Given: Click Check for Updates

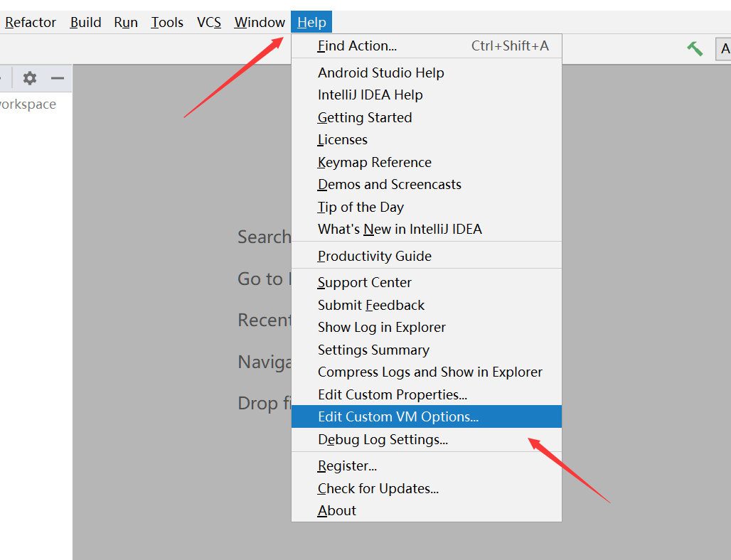Looking at the screenshot, I should coord(378,489).
